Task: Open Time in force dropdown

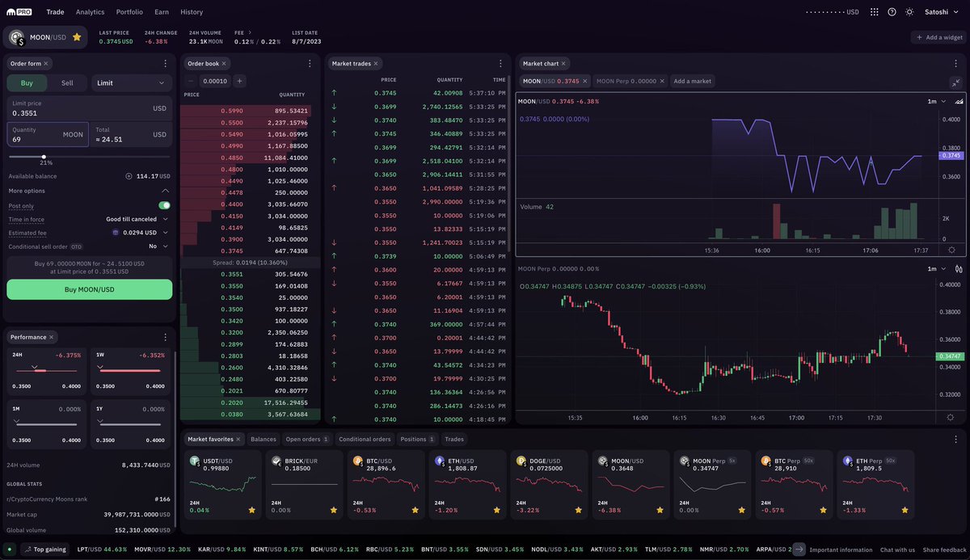Action: 137,219
